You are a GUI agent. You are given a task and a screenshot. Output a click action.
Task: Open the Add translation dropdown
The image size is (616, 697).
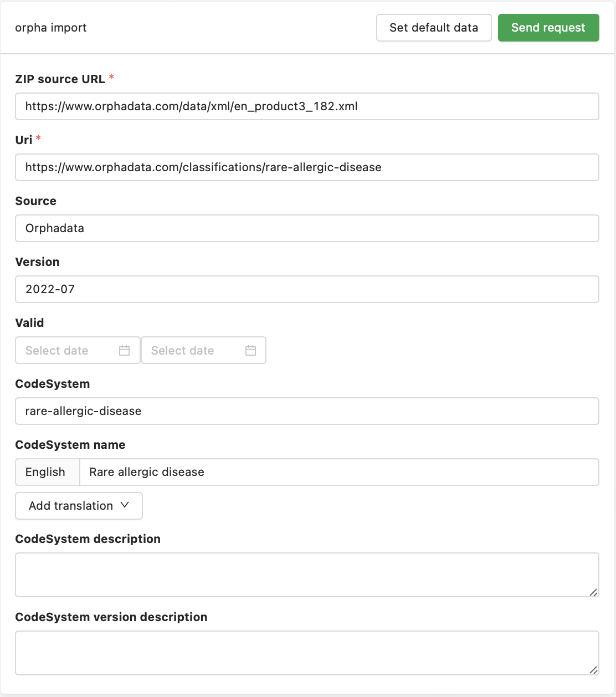pos(79,506)
